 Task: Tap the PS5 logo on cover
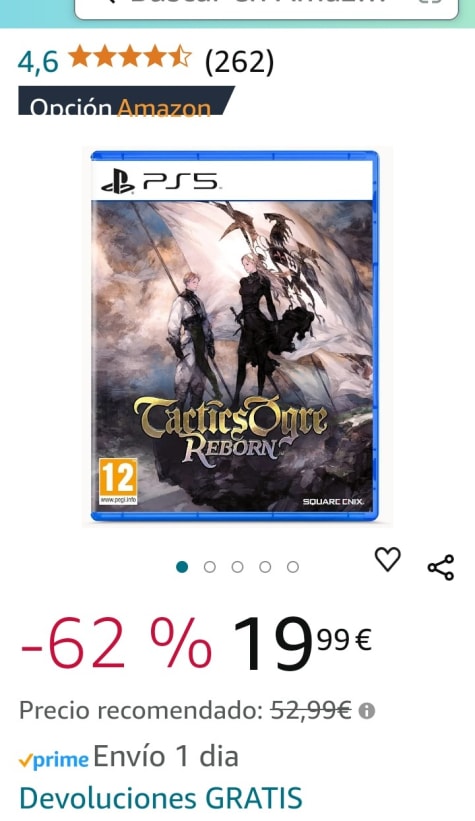click(159, 181)
